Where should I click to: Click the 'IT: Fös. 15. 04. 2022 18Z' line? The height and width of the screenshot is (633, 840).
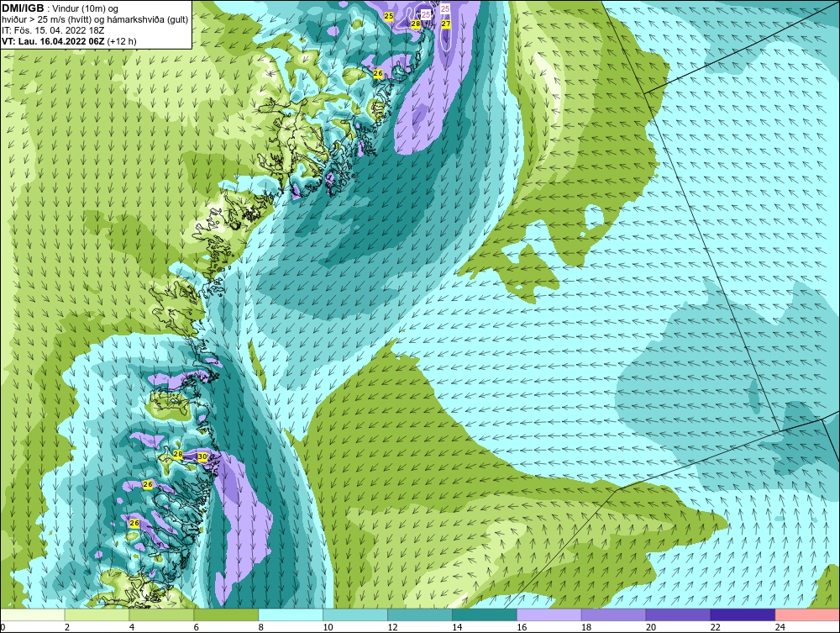click(52, 30)
